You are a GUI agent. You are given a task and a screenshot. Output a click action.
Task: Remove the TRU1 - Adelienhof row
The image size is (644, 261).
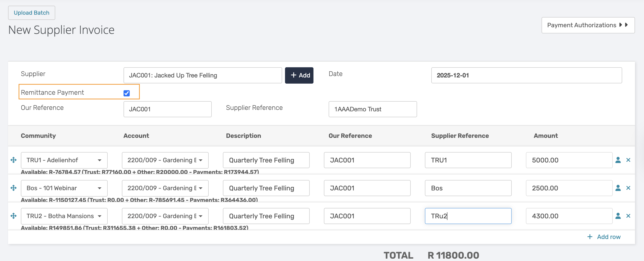click(x=628, y=160)
